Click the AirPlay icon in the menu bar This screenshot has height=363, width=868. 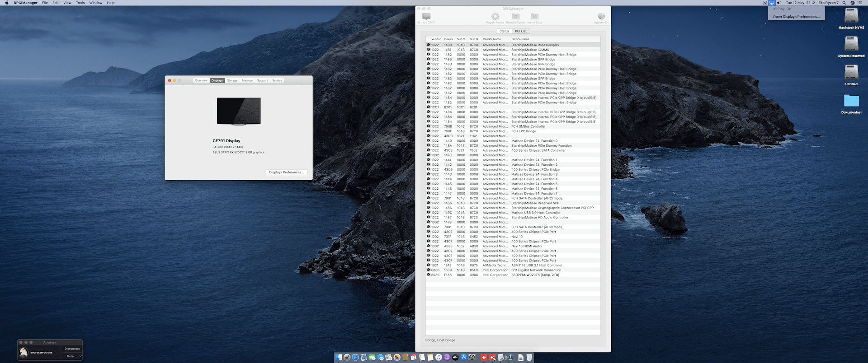[772, 3]
